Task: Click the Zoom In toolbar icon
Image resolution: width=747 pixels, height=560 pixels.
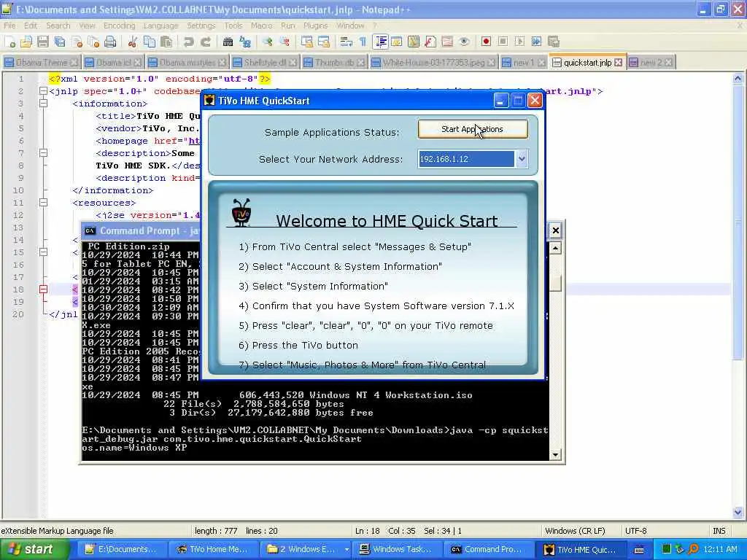Action: click(x=267, y=42)
